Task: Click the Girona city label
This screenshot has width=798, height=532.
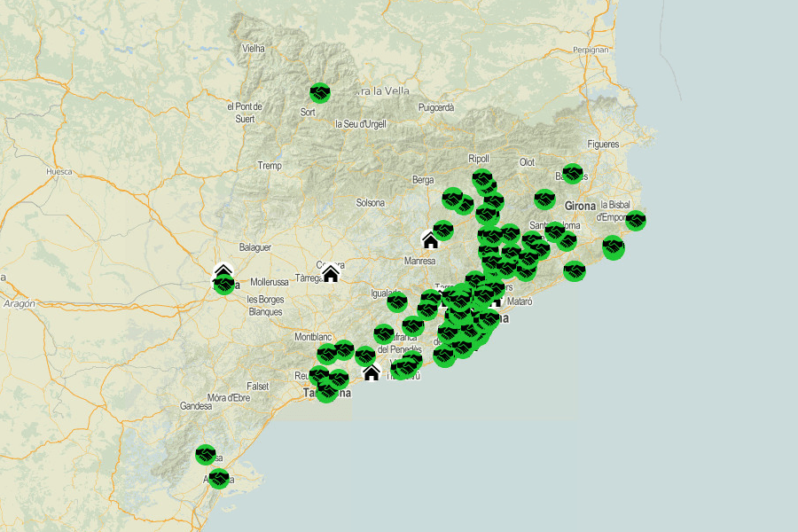Action: click(x=580, y=206)
